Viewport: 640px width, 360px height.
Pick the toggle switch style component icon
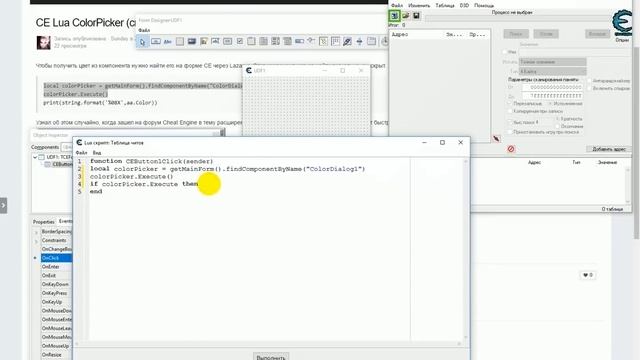(x=299, y=41)
